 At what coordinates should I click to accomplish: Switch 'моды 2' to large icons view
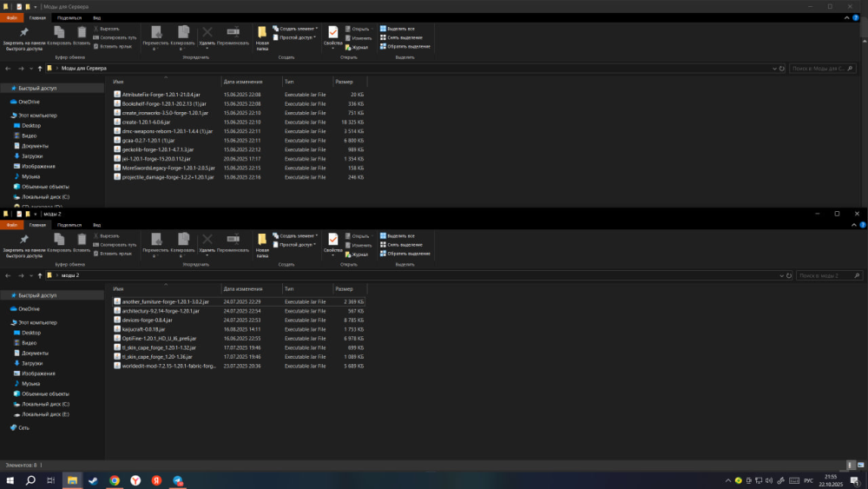point(860,466)
